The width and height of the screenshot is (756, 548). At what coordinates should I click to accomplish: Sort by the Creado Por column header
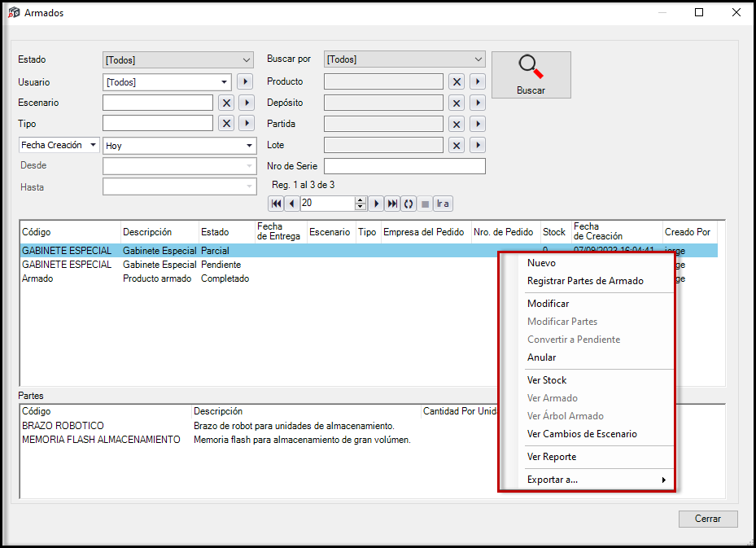click(x=689, y=232)
